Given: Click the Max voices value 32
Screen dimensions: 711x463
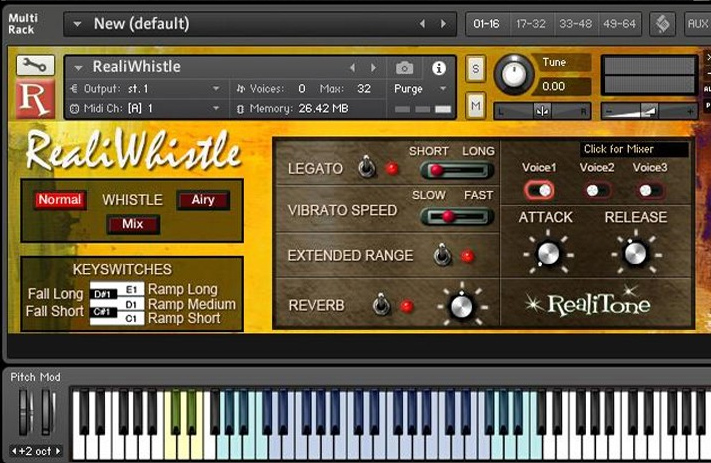Looking at the screenshot, I should [x=364, y=89].
